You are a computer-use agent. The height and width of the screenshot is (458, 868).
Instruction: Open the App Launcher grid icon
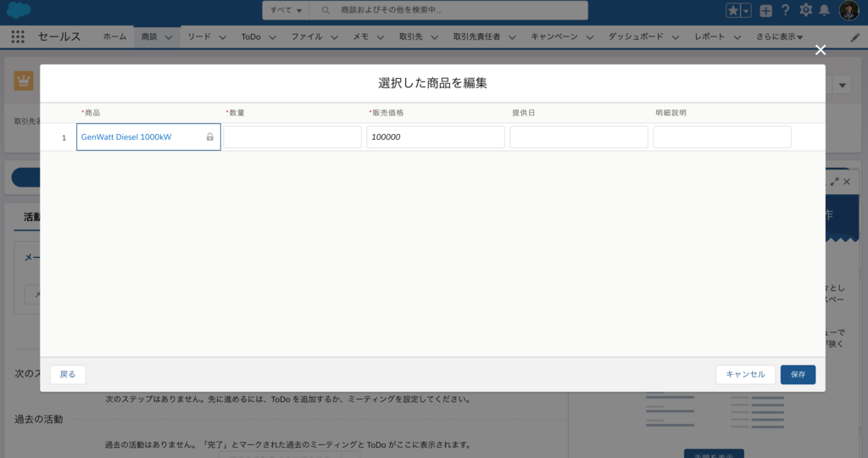pos(18,36)
